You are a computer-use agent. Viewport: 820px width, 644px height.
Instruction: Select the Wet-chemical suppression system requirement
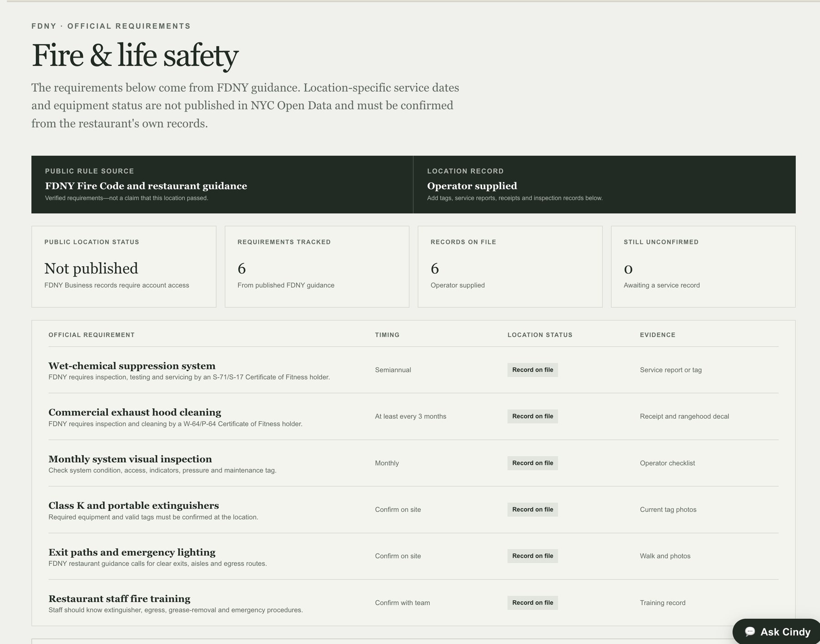tap(132, 366)
